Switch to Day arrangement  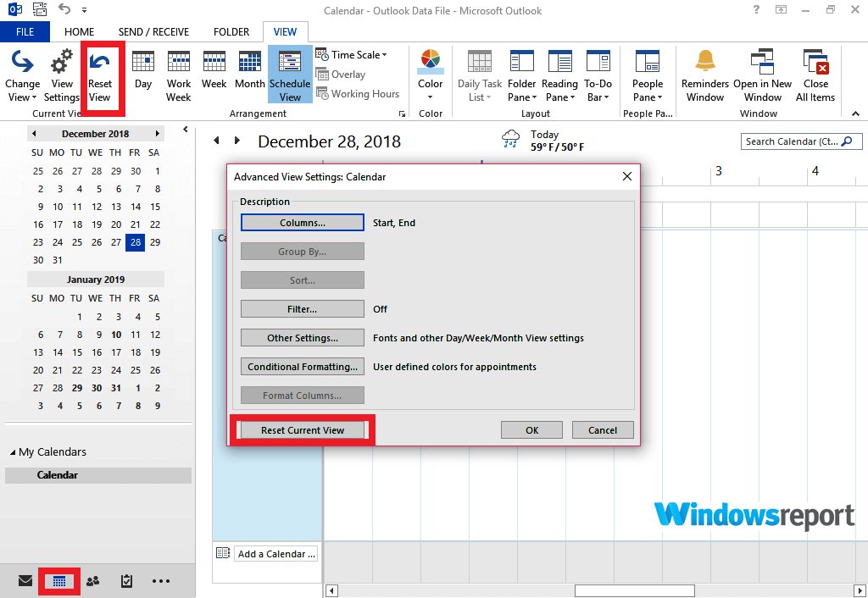click(142, 70)
